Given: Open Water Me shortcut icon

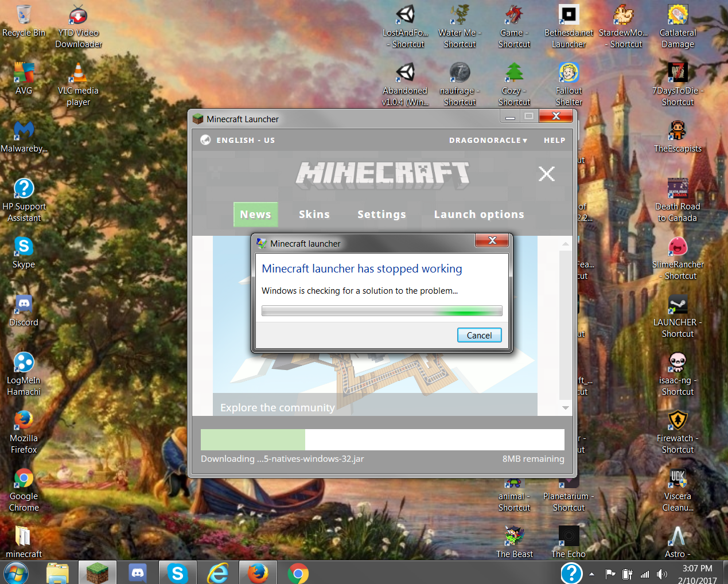Looking at the screenshot, I should coord(460,27).
